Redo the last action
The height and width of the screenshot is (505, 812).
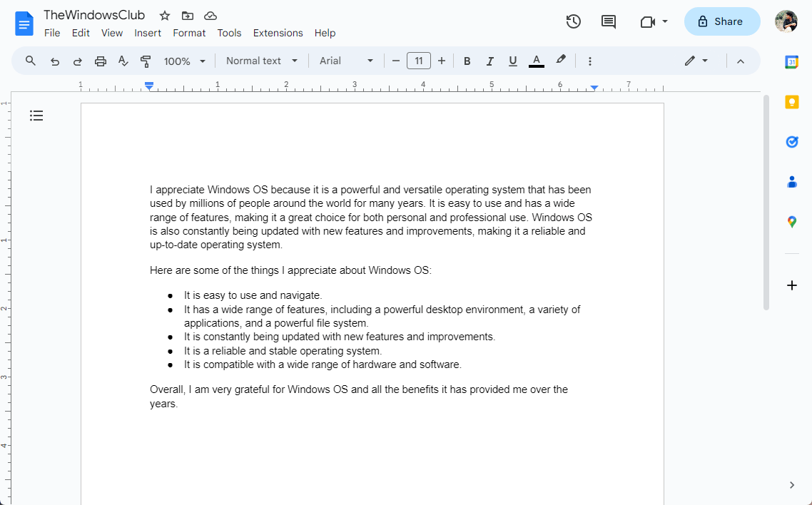click(x=77, y=61)
